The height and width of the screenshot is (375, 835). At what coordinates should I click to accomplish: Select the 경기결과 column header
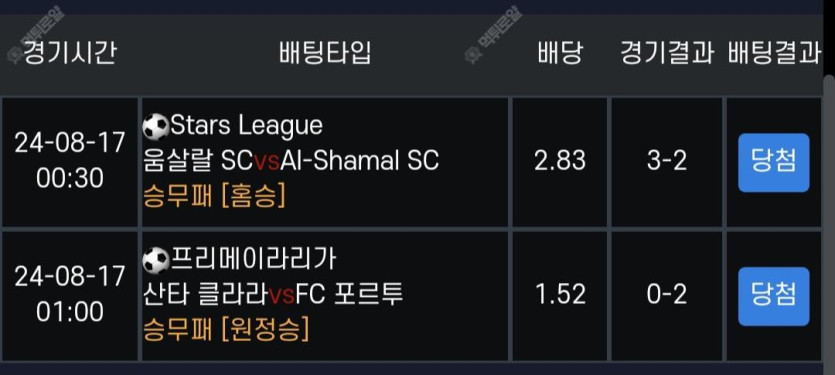point(667,53)
